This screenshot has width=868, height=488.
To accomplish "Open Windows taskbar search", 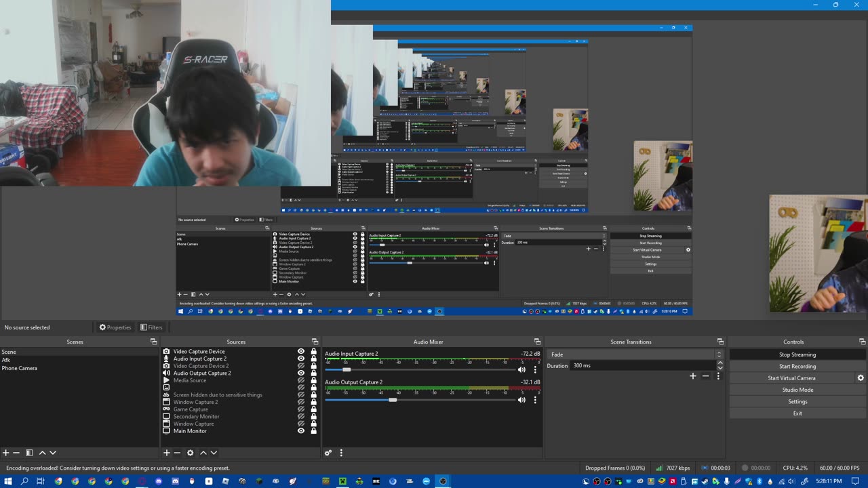I will click(24, 481).
